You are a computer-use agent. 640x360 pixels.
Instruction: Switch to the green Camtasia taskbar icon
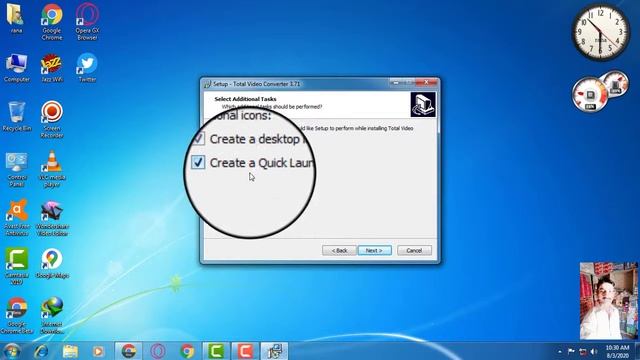click(x=216, y=351)
